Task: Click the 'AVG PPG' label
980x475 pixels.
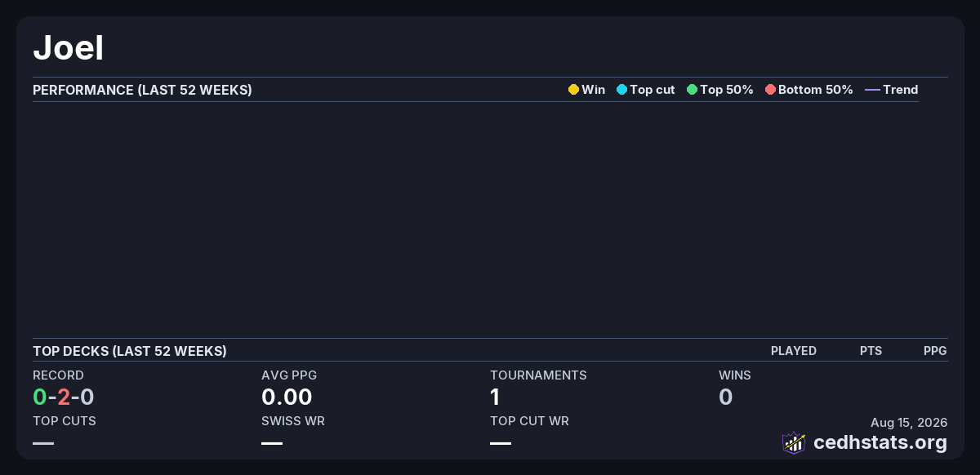Action: pyautogui.click(x=289, y=375)
